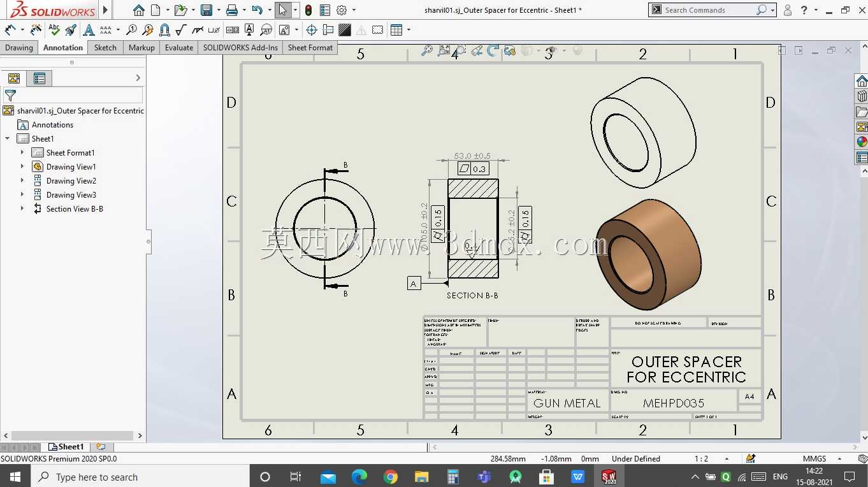This screenshot has width=868, height=487.
Task: Open the Tables dropdown arrow
Action: click(409, 29)
